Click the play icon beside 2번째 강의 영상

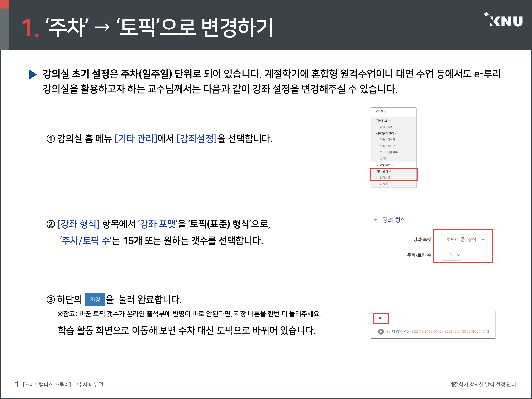(x=381, y=331)
